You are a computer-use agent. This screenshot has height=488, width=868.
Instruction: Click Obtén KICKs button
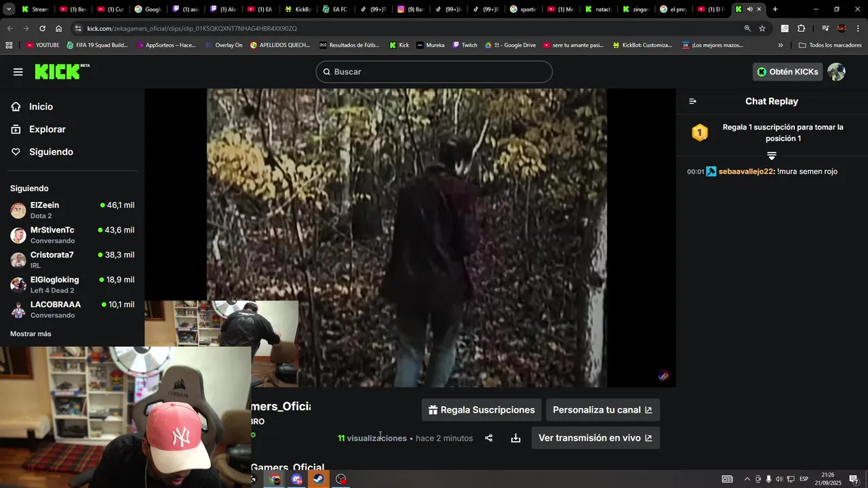[x=787, y=72]
